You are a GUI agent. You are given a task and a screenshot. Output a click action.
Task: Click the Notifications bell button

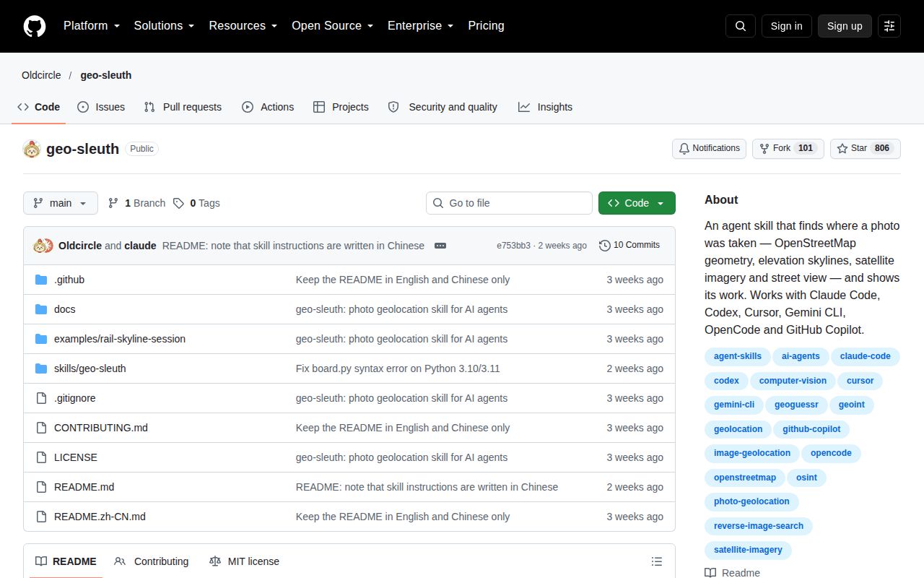coord(709,149)
